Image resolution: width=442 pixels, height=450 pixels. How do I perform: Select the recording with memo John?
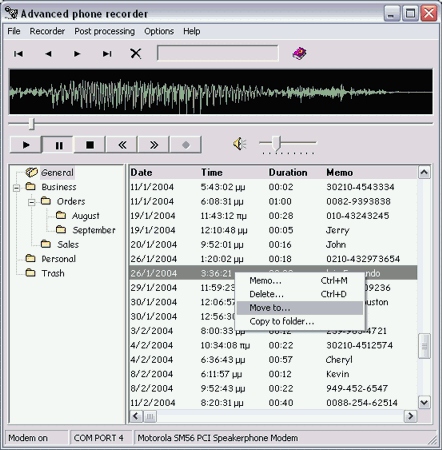coord(273,244)
